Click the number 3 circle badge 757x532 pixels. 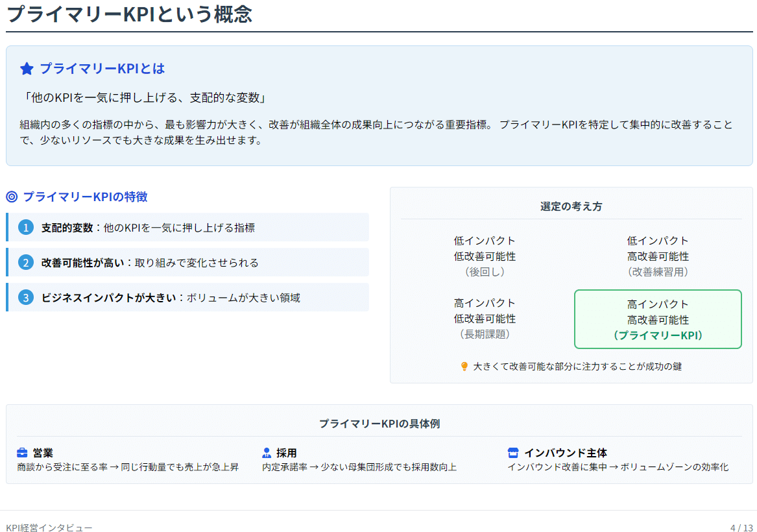[25, 297]
